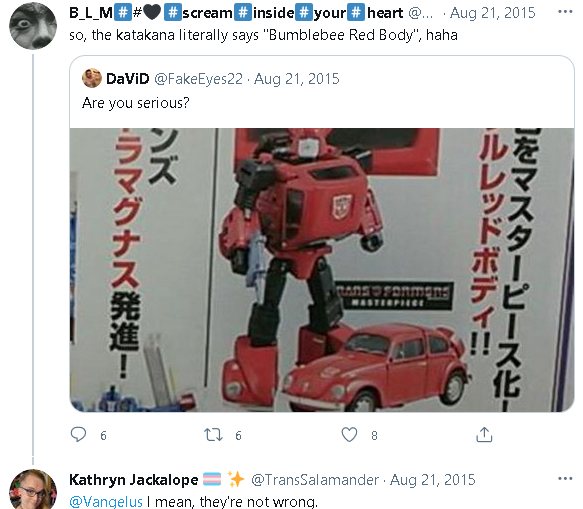Screen dimensions: 583x509
Task: Open Kathryn Jackalope's profile picture
Action: [x=33, y=490]
